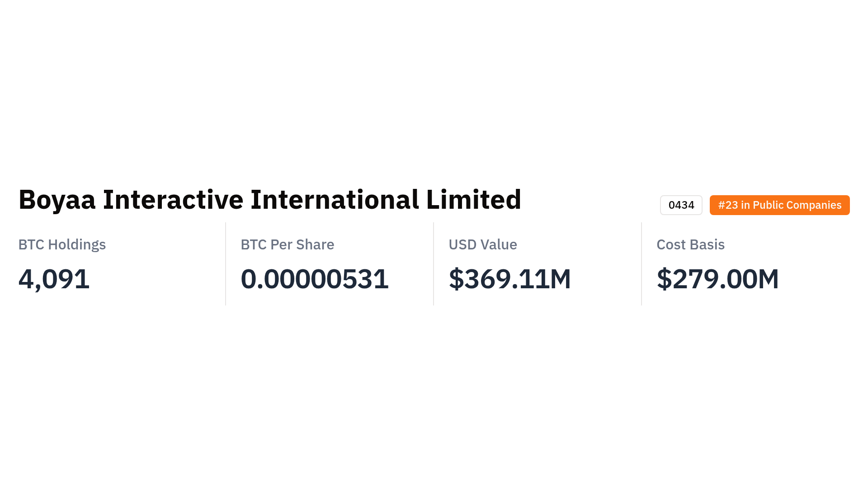This screenshot has width=868, height=488.
Task: Click the word Interactive in the heading
Action: (173, 200)
